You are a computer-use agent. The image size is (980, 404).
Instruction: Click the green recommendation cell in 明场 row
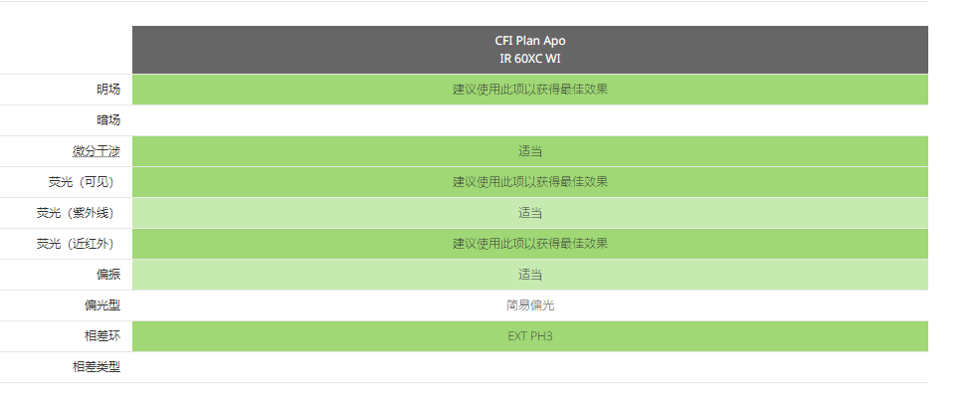click(529, 90)
